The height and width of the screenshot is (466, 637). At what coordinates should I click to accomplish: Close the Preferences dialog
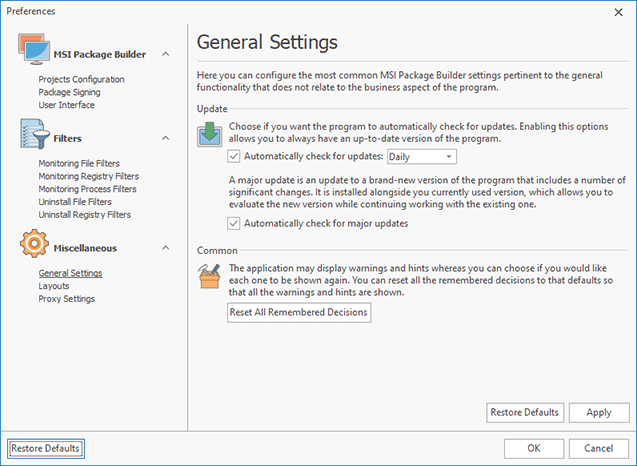[x=619, y=13]
